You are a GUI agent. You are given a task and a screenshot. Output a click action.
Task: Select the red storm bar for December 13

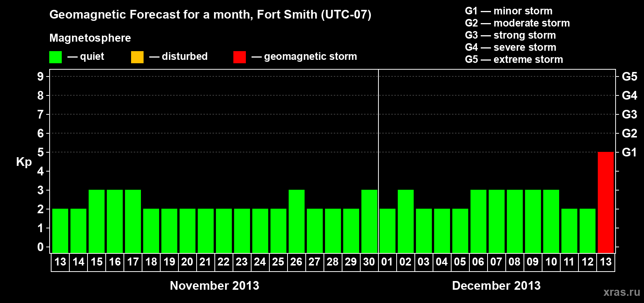coord(606,202)
